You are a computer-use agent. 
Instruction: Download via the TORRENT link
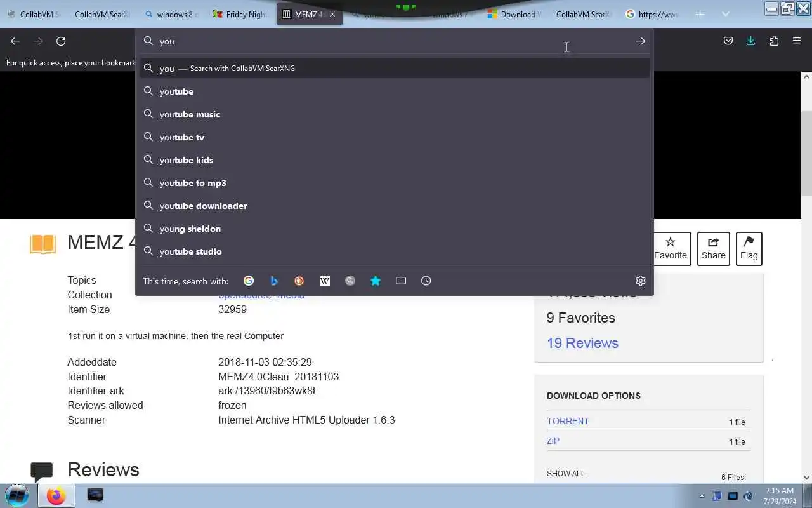click(x=568, y=421)
